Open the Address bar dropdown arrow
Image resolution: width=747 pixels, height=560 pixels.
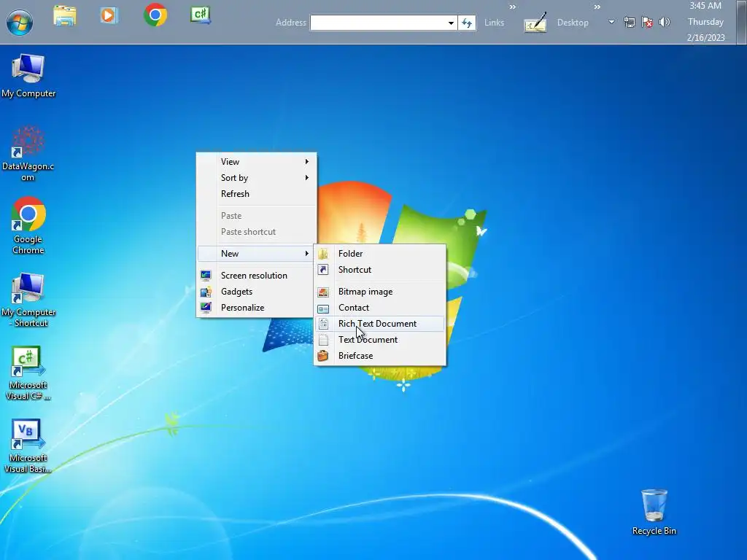[451, 23]
